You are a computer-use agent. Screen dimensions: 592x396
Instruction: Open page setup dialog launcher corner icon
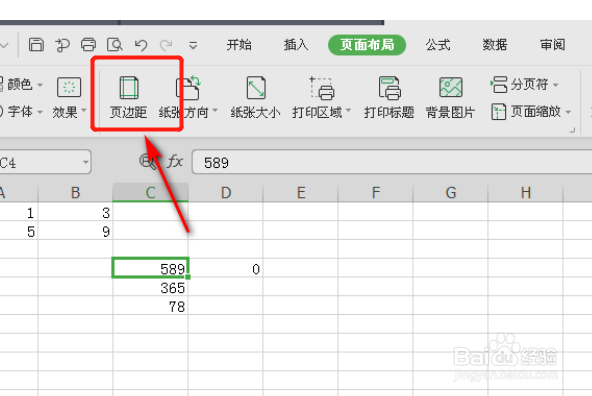(x=572, y=130)
